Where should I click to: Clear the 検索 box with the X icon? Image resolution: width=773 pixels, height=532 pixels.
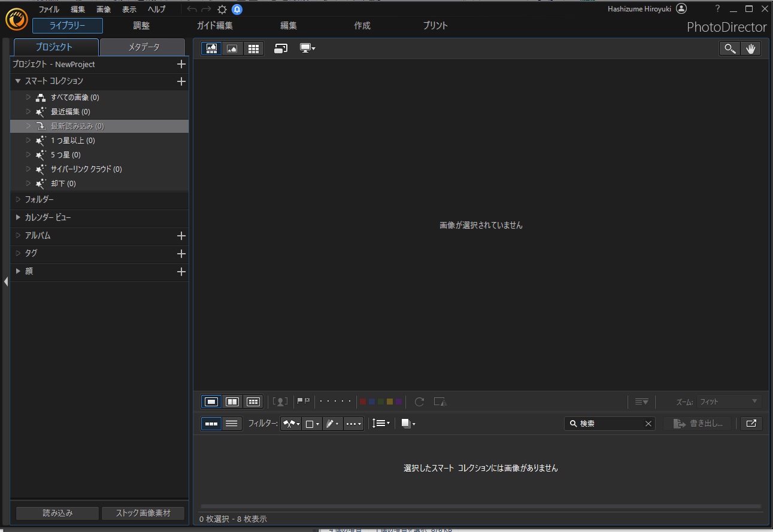648,424
